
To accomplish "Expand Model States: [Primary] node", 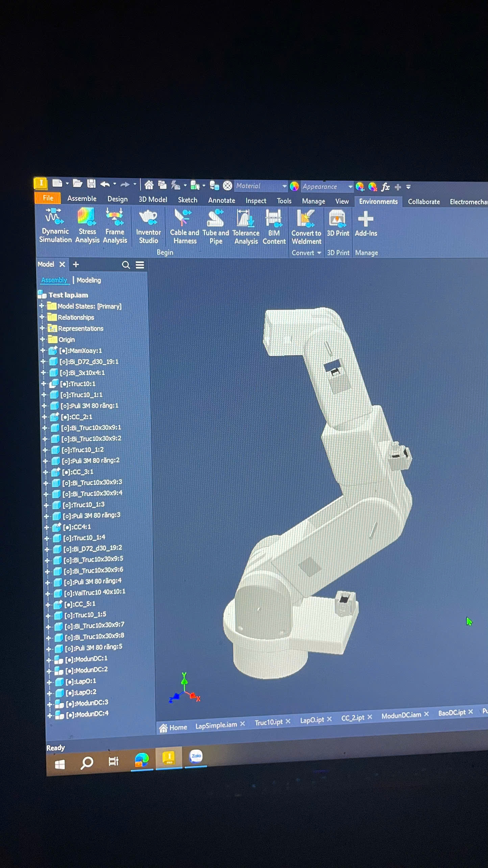I will [42, 306].
